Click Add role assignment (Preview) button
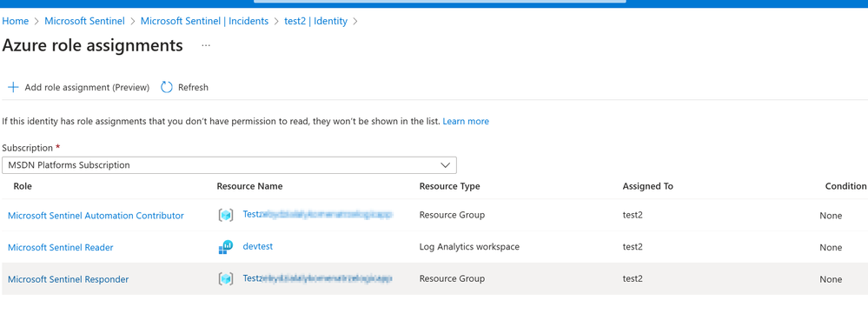 pos(78,88)
